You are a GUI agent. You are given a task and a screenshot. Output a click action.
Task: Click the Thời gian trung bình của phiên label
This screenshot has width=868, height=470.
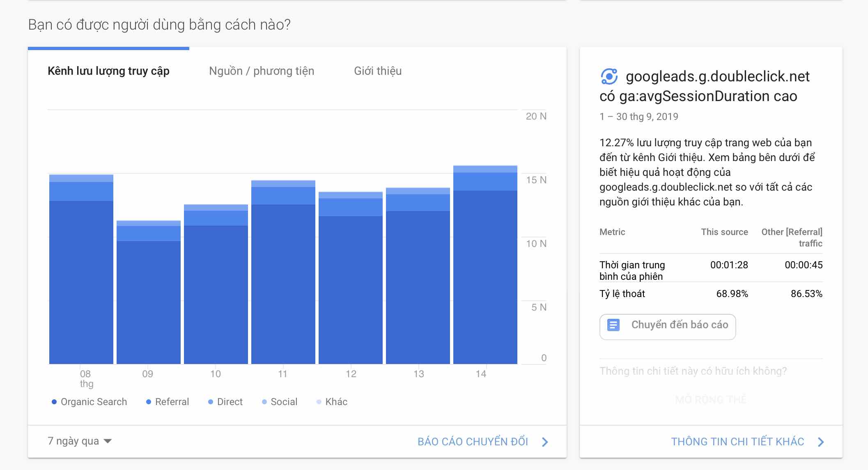tap(632, 271)
